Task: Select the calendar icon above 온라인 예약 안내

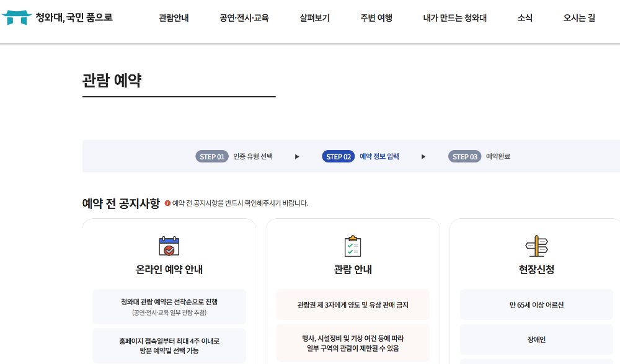Action: coord(169,246)
